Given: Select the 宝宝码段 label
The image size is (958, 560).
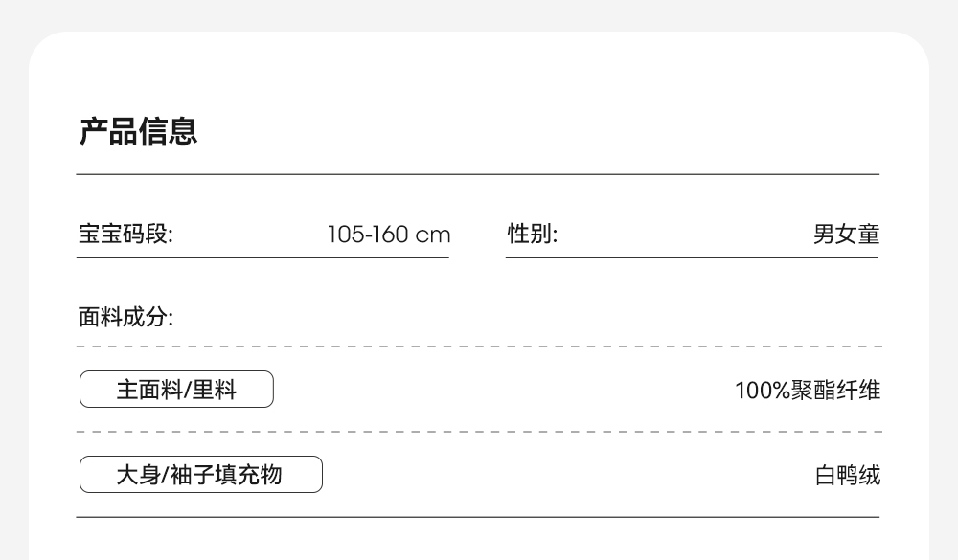Looking at the screenshot, I should 125,235.
